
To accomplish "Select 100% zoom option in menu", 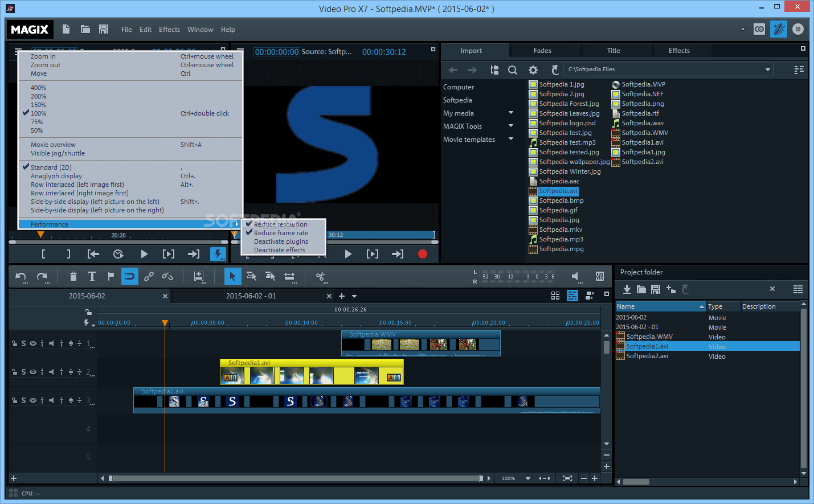I will click(x=130, y=113).
